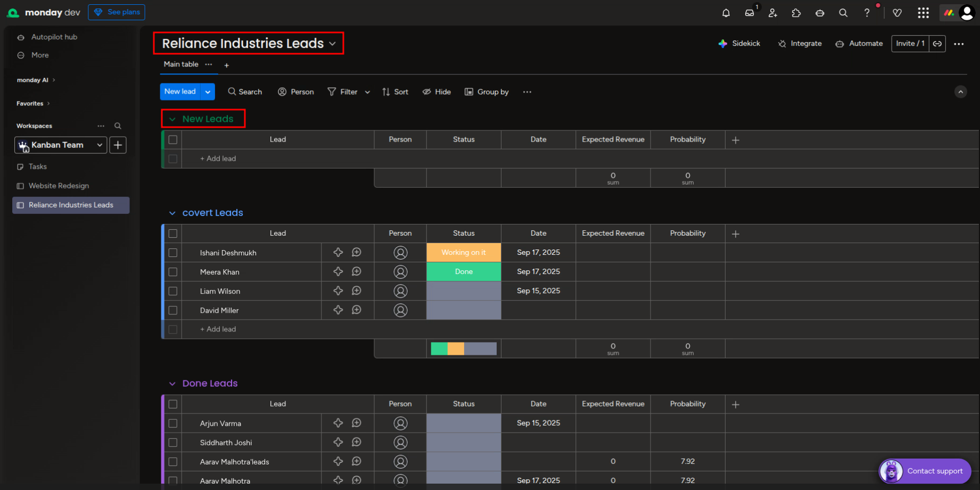Open Workspaces three-dot options in sidebar
The height and width of the screenshot is (490, 980).
pyautogui.click(x=101, y=126)
